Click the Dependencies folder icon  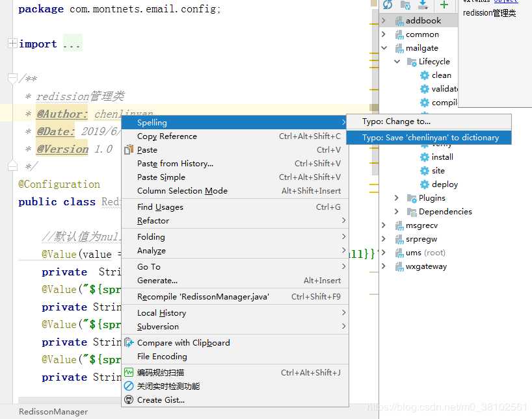(412, 212)
